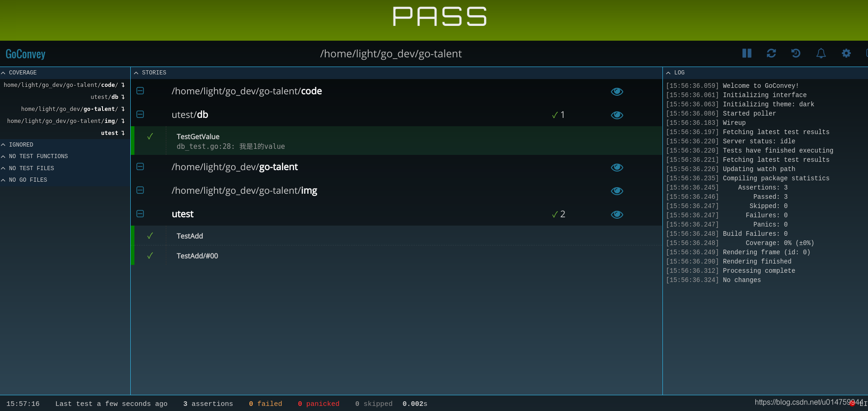
Task: Click the 0.002s duration in status bar
Action: 415,404
